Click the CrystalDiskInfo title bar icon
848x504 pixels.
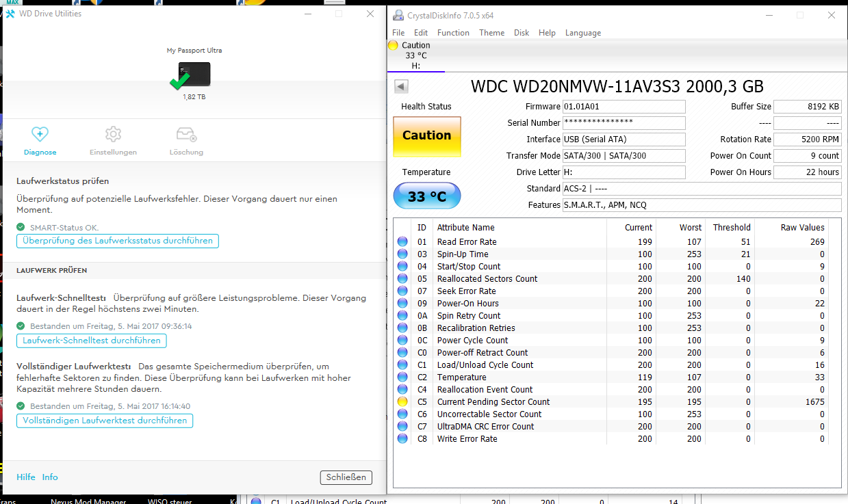(398, 15)
